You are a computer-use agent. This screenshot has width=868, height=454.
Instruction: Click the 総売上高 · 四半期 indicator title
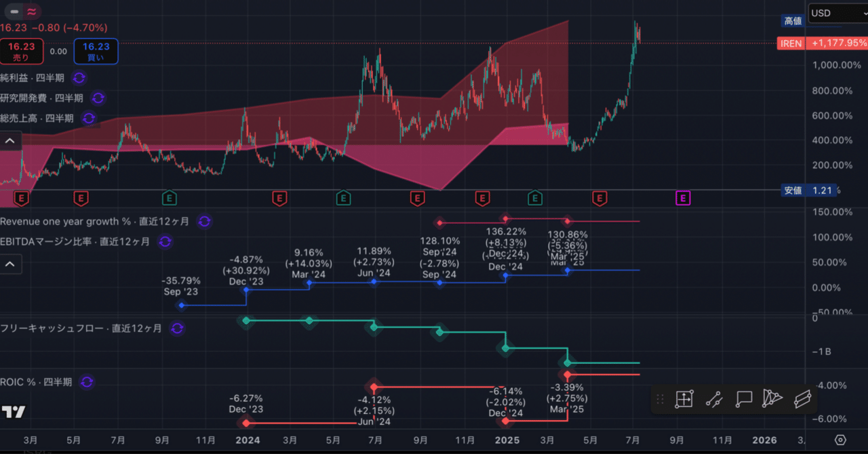(37, 119)
